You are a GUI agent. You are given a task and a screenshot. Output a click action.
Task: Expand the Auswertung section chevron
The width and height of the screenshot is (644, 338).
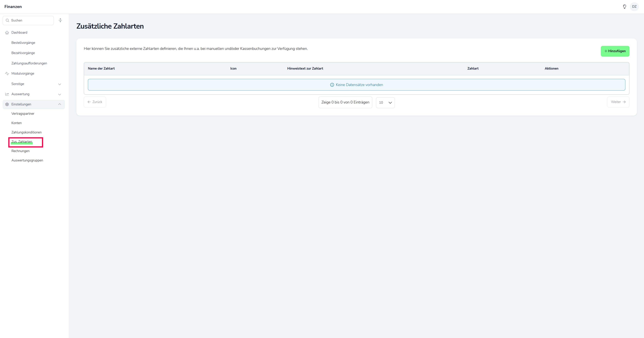pos(60,94)
